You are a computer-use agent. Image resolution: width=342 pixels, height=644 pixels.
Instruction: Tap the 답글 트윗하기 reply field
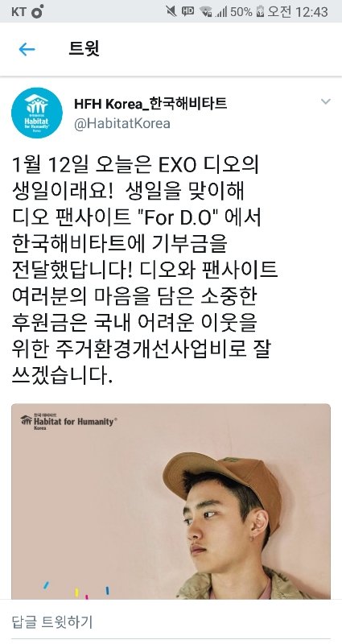click(171, 621)
